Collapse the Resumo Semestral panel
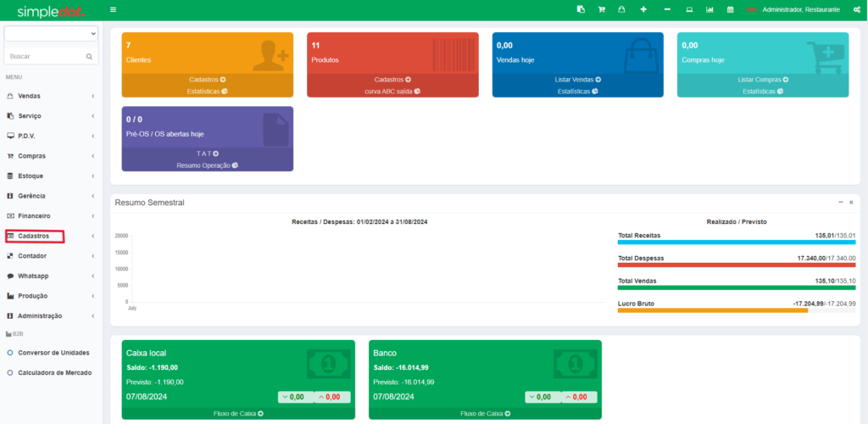 tap(840, 203)
